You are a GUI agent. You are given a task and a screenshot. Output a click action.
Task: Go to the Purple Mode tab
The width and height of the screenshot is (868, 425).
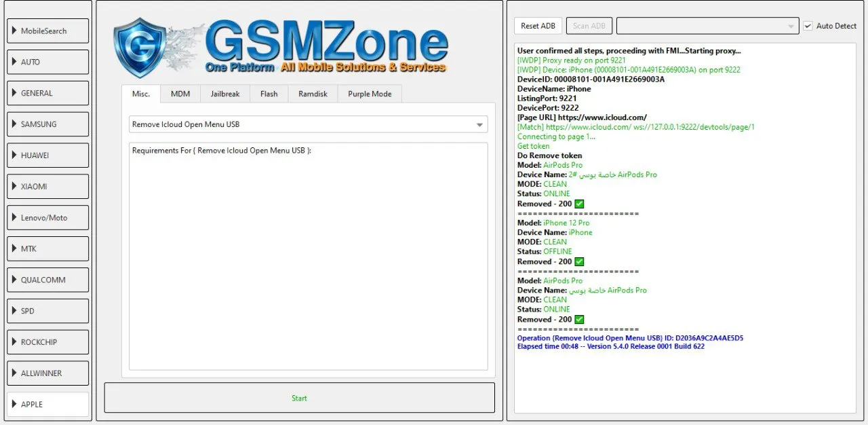370,94
